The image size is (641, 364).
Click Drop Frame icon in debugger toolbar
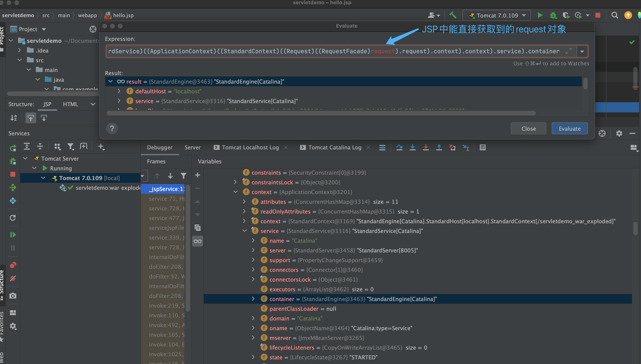click(x=452, y=148)
